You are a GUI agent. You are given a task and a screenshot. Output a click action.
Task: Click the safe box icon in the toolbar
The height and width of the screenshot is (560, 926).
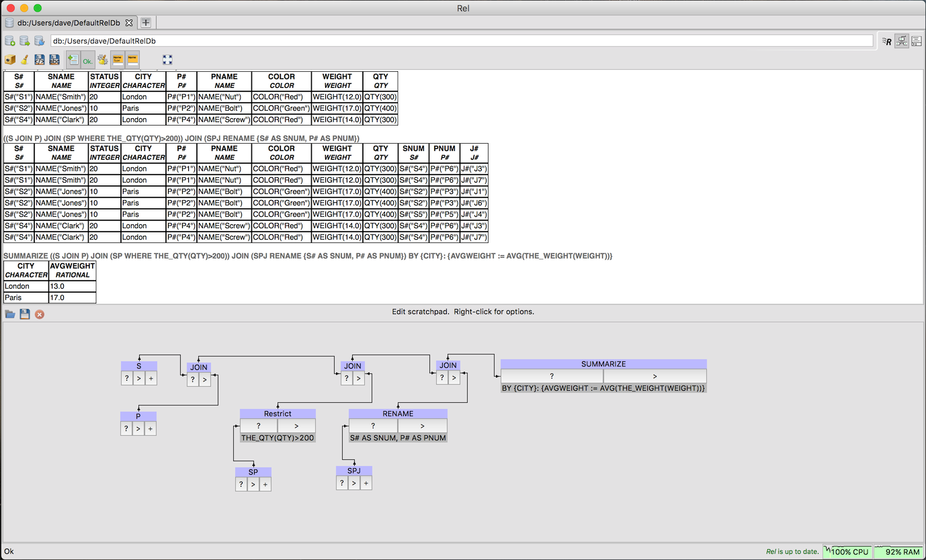point(10,60)
